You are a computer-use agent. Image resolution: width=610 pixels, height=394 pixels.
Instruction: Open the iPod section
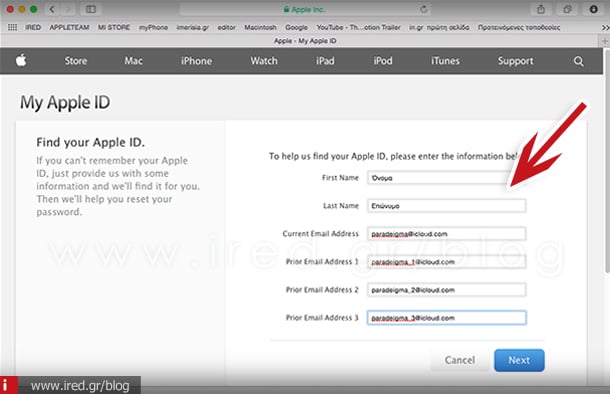tap(383, 61)
